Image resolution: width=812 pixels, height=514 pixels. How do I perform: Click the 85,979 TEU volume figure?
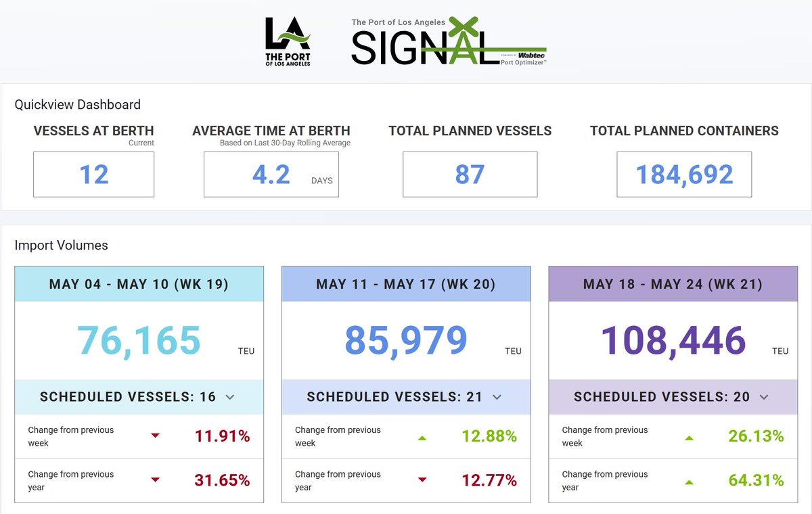[406, 340]
